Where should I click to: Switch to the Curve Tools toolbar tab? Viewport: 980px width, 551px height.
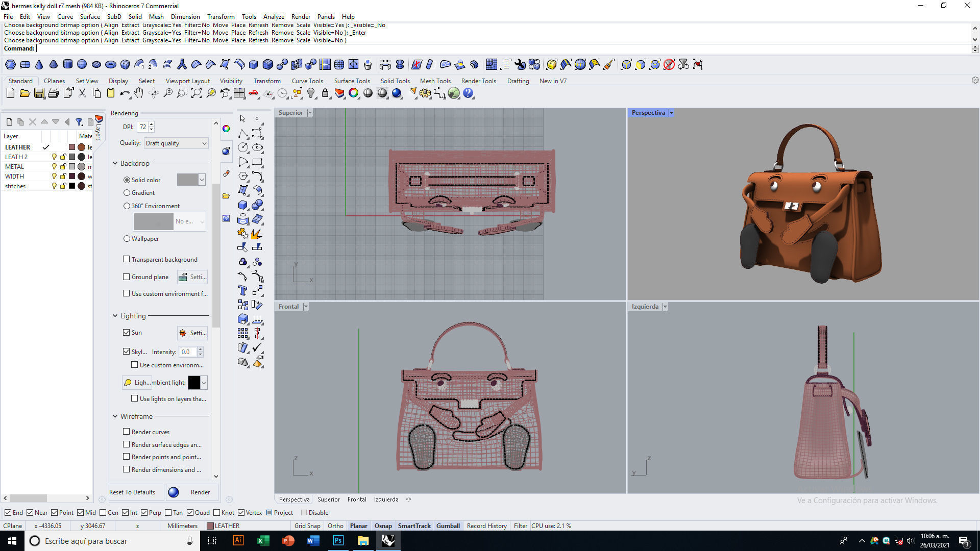pyautogui.click(x=307, y=81)
